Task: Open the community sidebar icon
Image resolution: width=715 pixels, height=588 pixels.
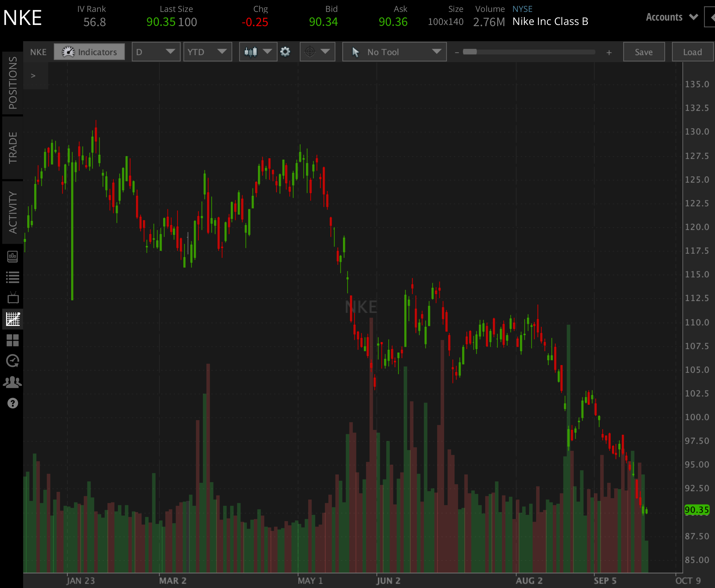Action: [13, 382]
